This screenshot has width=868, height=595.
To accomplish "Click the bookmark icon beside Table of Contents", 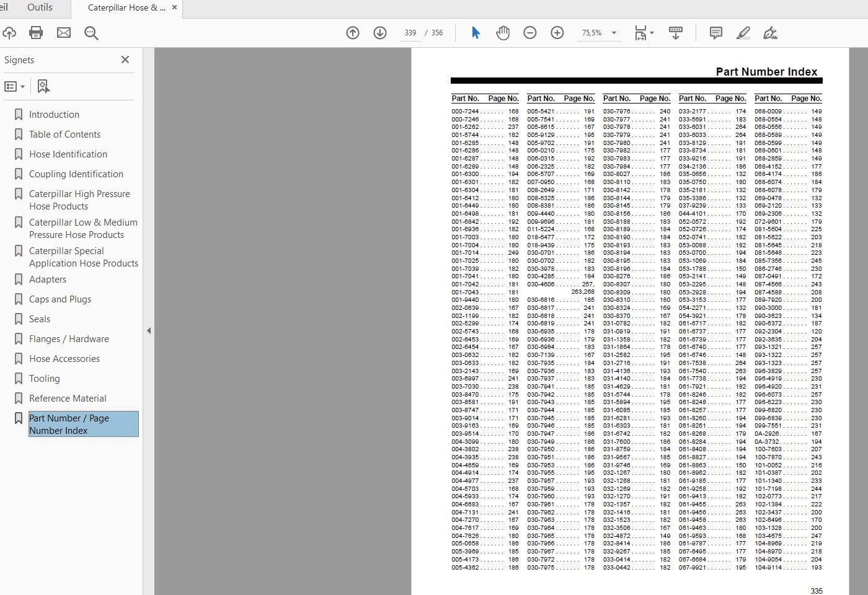I will 19,134.
